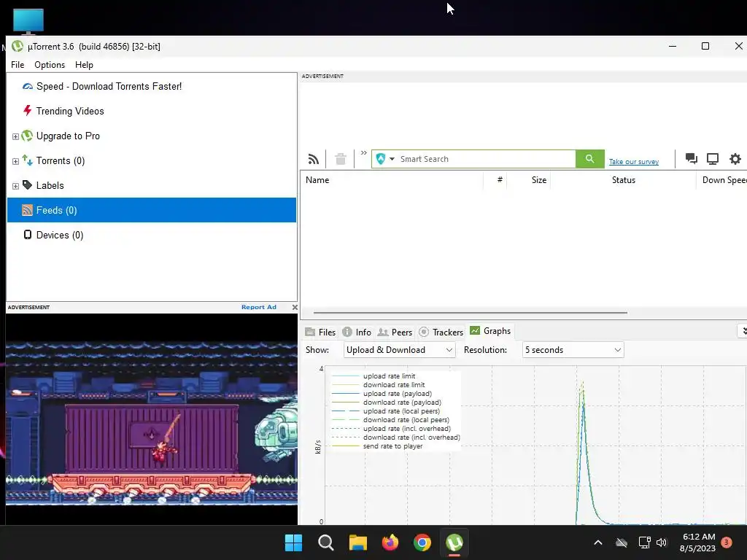Image resolution: width=747 pixels, height=560 pixels.
Task: Switch to the Files tab
Action: click(321, 332)
